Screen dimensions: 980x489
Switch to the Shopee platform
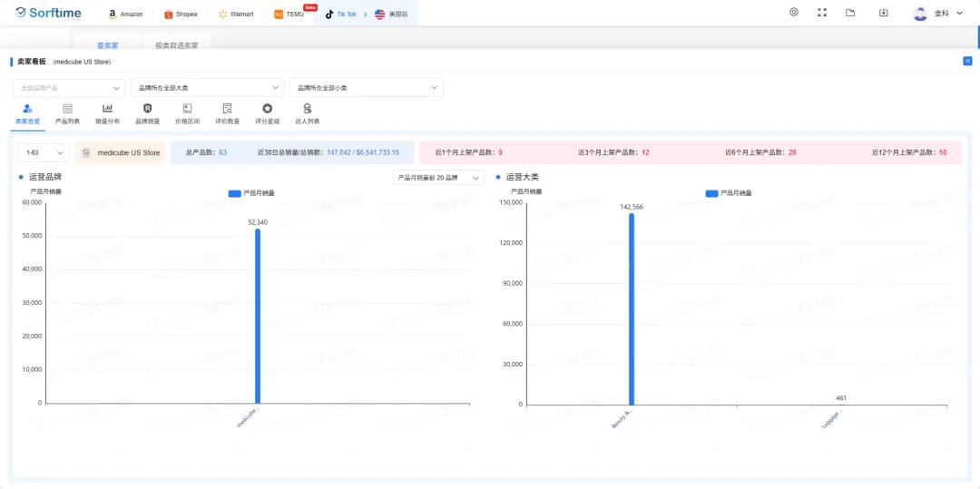(181, 14)
